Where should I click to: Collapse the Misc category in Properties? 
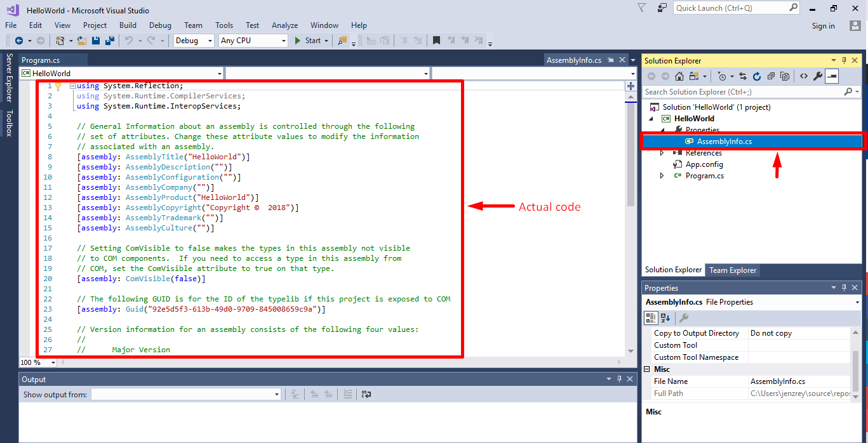tap(647, 369)
